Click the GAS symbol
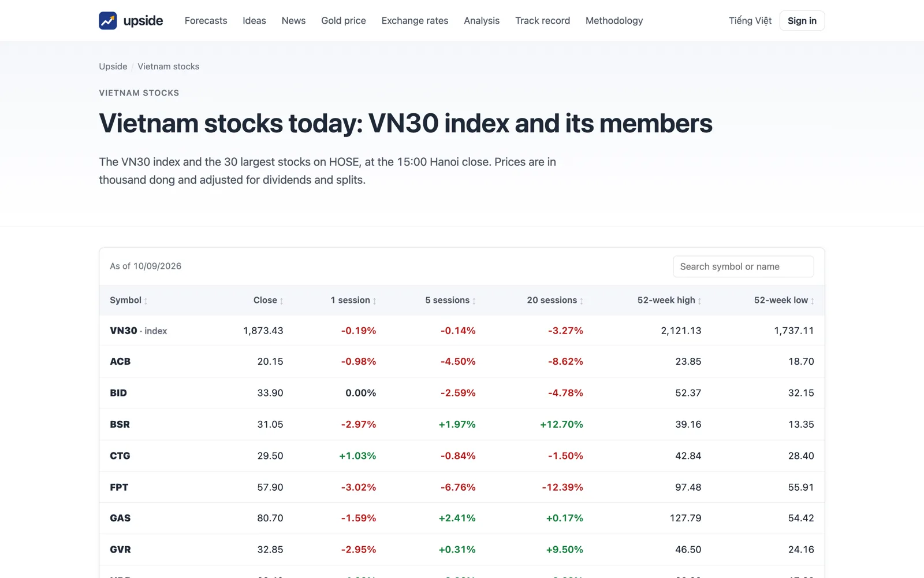The height and width of the screenshot is (578, 924). coord(120,518)
